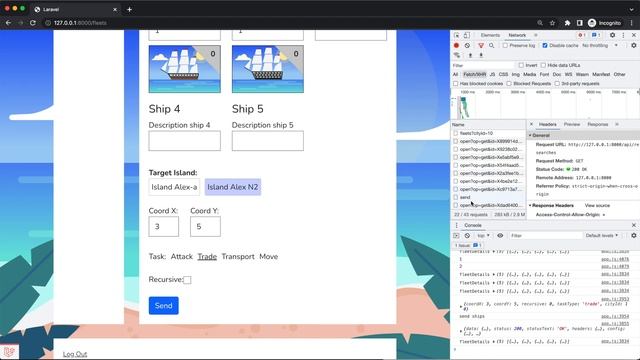Select the Attack task option
The image size is (640, 360).
coord(182,257)
